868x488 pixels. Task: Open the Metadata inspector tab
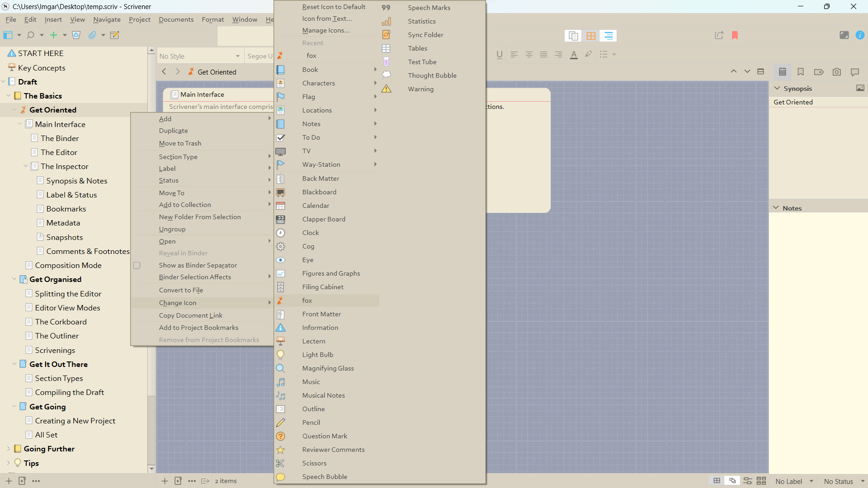tap(818, 72)
